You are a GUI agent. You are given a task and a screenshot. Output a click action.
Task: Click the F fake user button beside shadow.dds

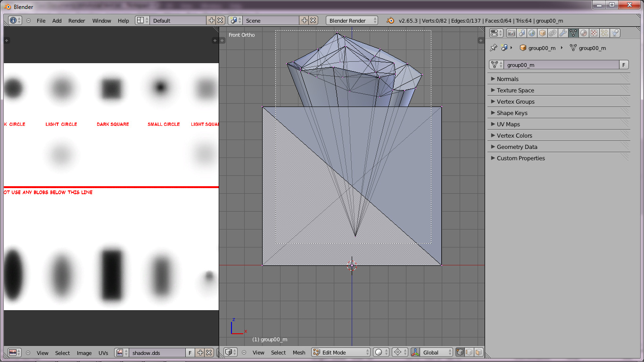click(x=190, y=353)
